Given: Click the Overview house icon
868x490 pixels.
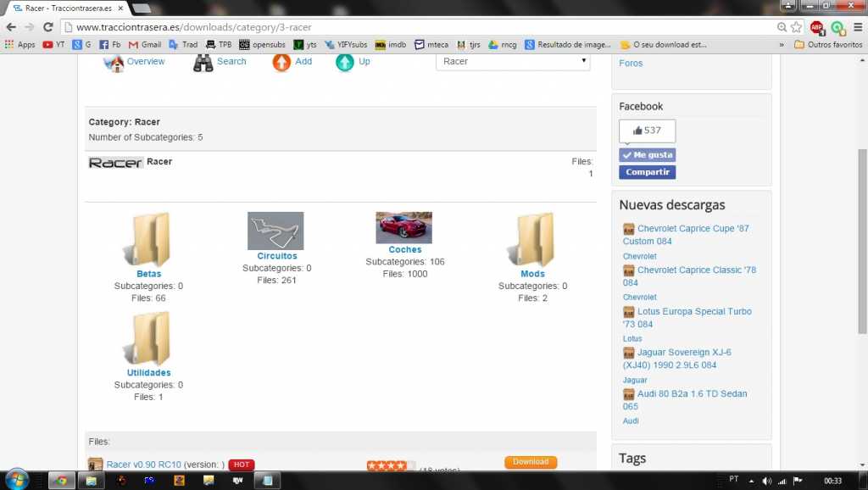Looking at the screenshot, I should [x=114, y=63].
